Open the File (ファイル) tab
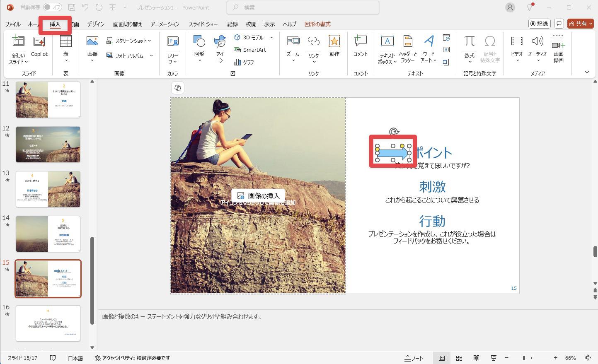The height and width of the screenshot is (364, 598). 13,24
